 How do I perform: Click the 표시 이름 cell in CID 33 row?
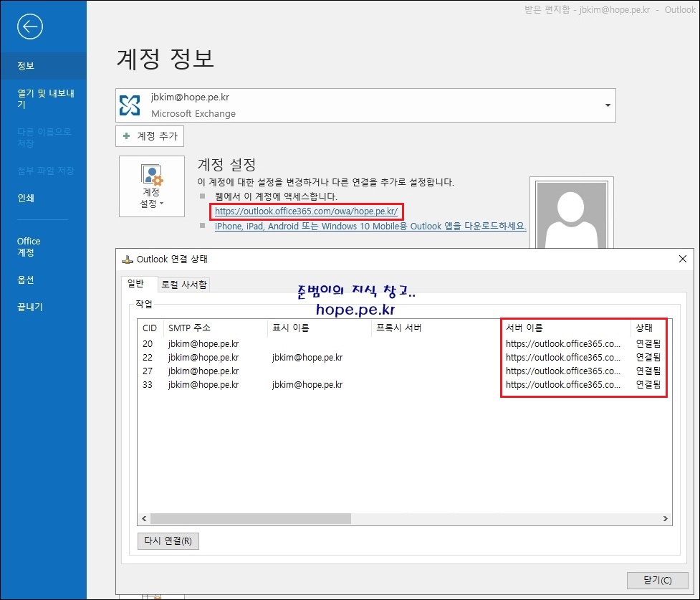point(307,385)
